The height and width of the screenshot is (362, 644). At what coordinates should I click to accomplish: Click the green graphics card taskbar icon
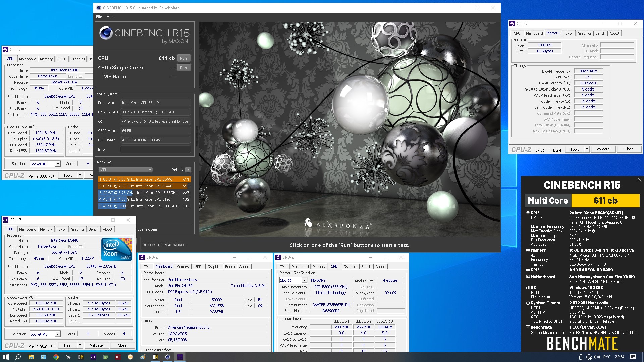pyautogui.click(x=106, y=357)
